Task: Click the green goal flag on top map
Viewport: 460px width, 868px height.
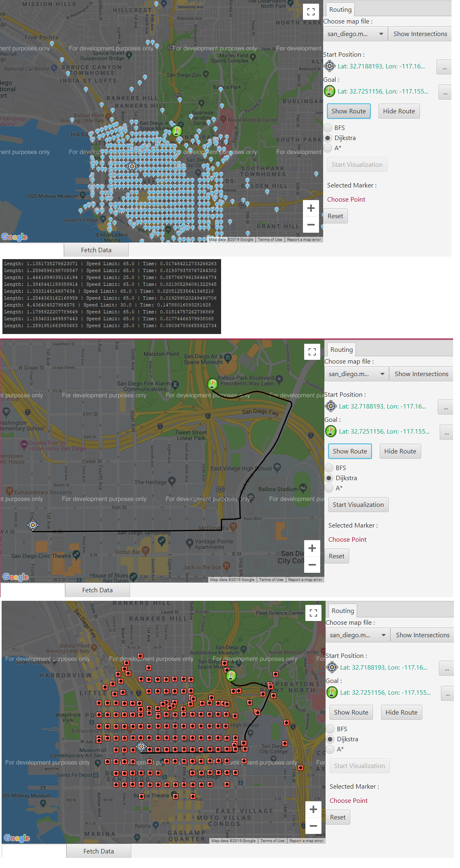Action: [177, 130]
